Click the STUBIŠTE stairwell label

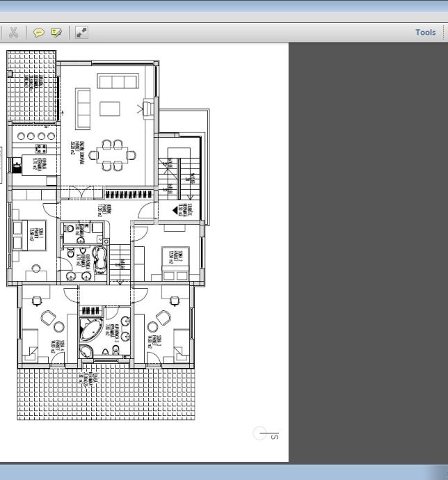(x=185, y=210)
